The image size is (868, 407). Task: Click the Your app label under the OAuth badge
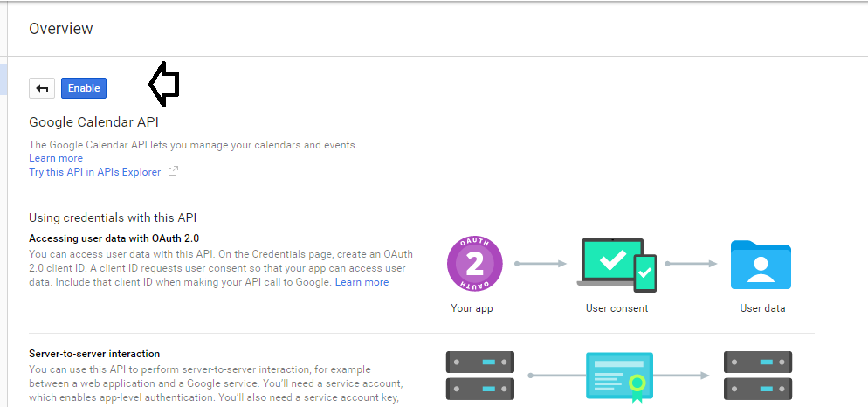coord(472,308)
